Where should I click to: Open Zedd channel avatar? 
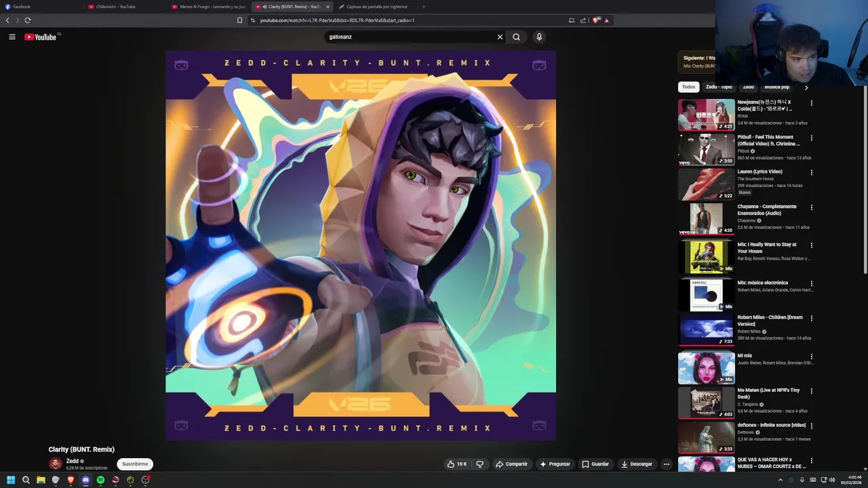tap(56, 464)
